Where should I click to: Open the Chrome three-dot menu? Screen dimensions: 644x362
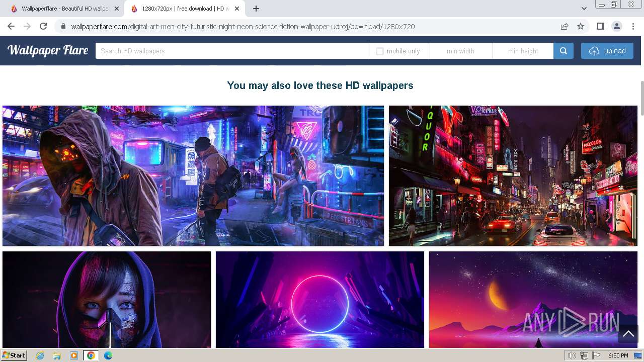coord(633,26)
